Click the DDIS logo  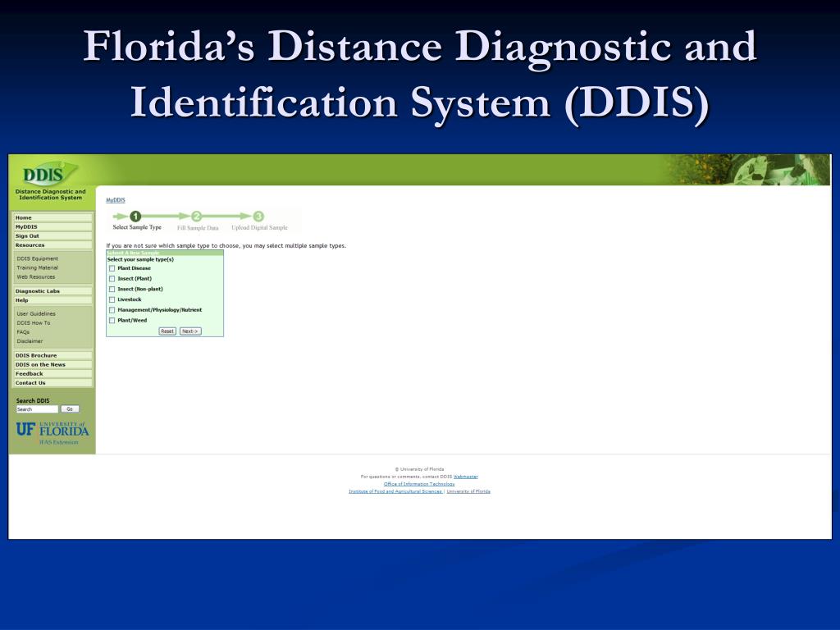[50, 174]
